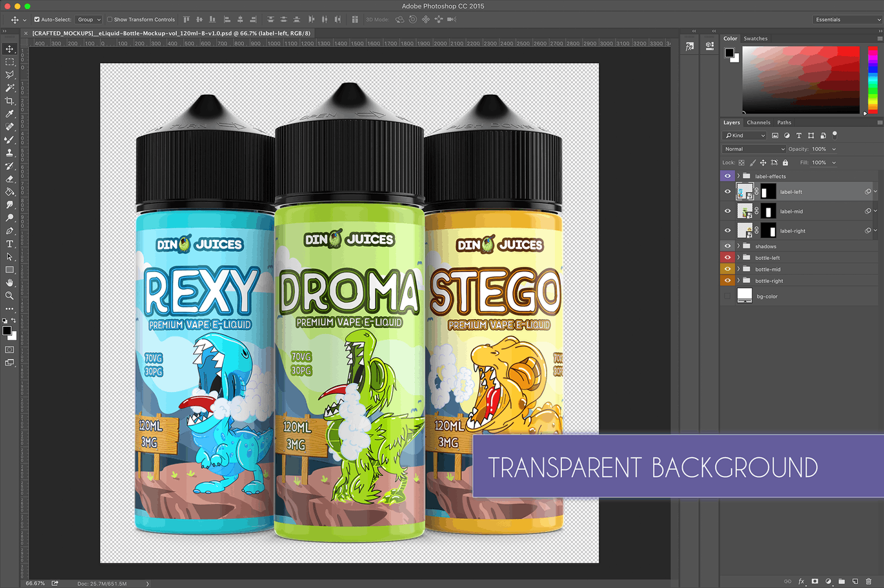Image resolution: width=884 pixels, height=588 pixels.
Task: Select the Brush tool
Action: [x=9, y=139]
